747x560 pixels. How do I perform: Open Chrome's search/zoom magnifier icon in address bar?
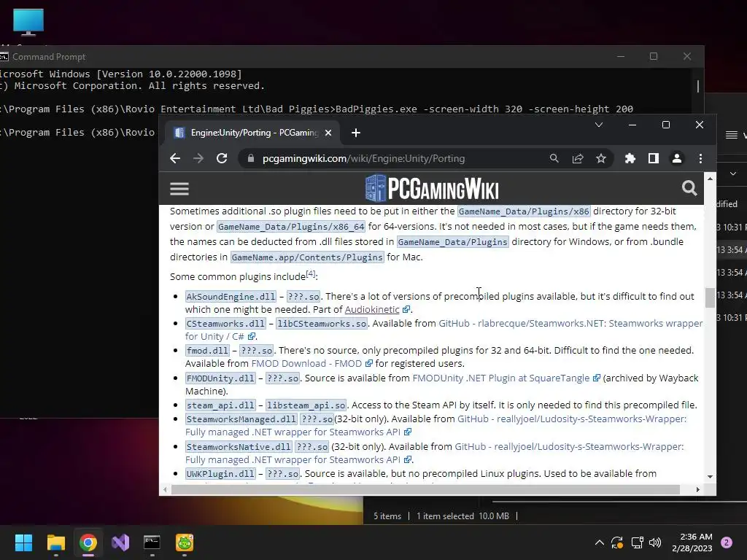point(554,158)
